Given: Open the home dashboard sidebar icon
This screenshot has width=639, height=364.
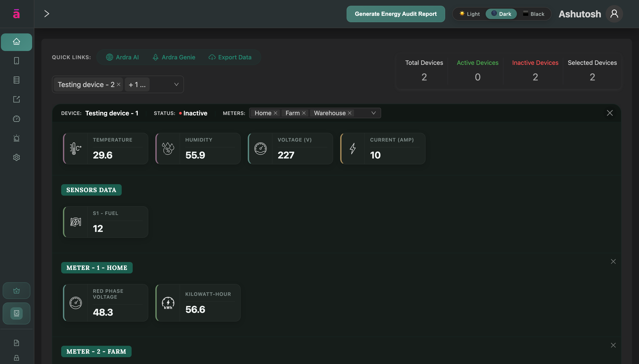Looking at the screenshot, I should click(x=17, y=42).
